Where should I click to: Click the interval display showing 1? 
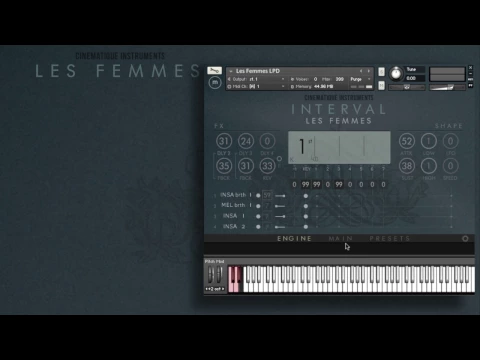point(339,147)
